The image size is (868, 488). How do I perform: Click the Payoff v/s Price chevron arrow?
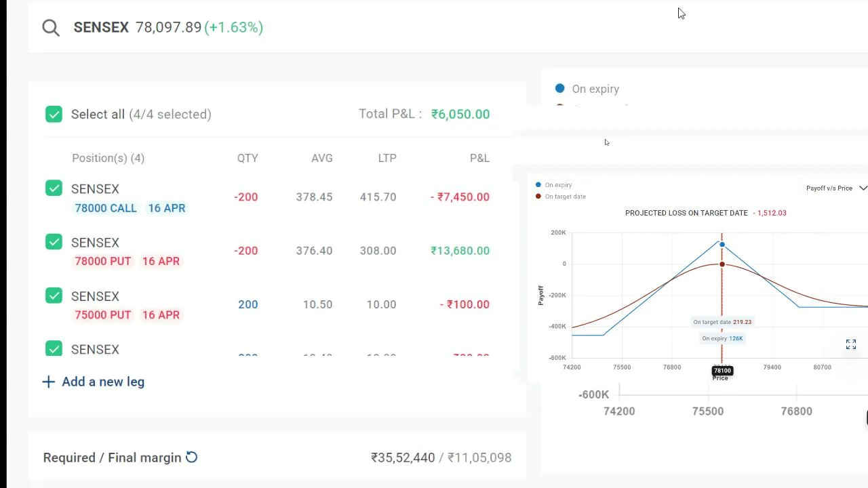pyautogui.click(x=863, y=188)
